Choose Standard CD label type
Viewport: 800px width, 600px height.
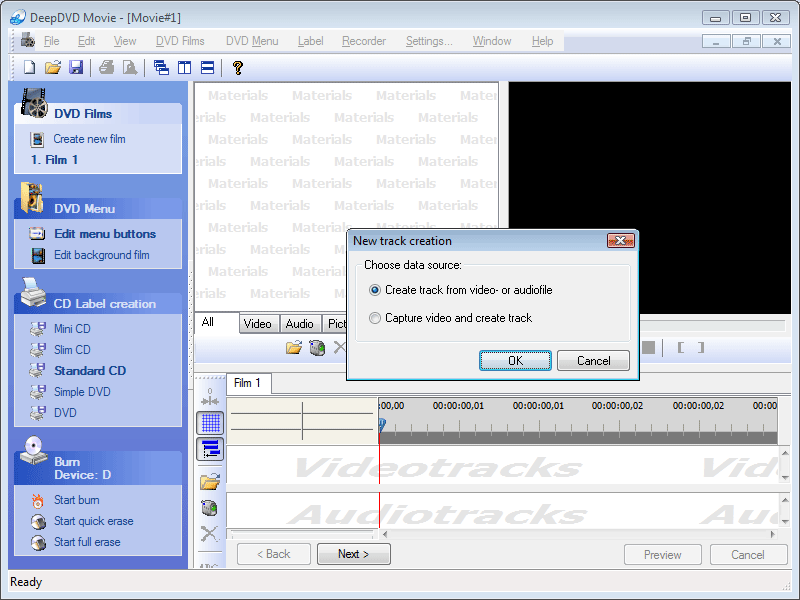[x=90, y=371]
